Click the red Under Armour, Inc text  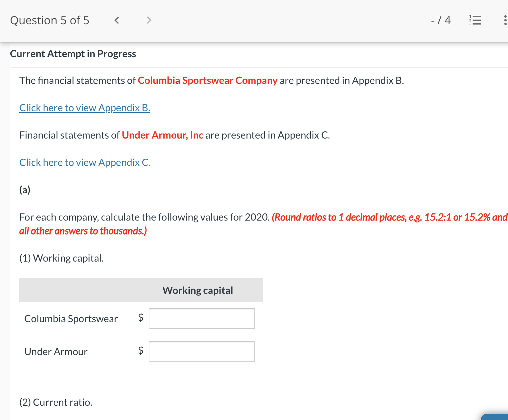162,135
